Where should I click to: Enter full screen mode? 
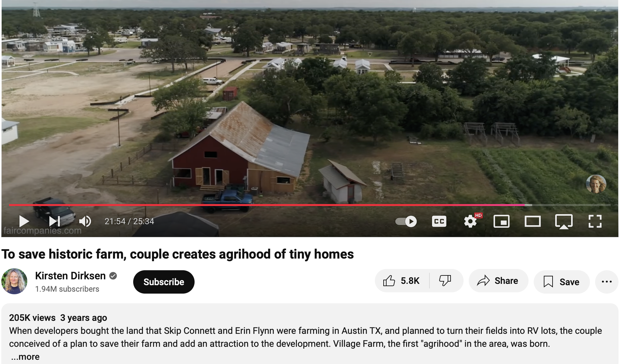(x=595, y=221)
